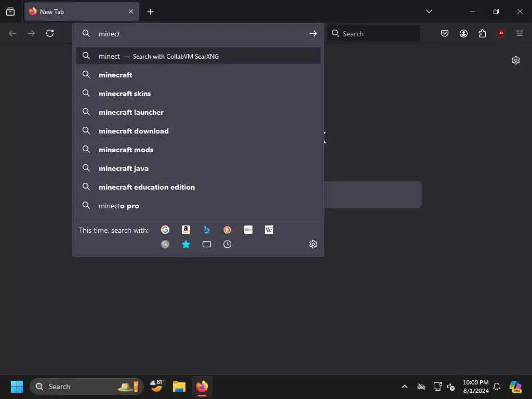The height and width of the screenshot is (399, 532).
Task: Open muted volume tray icon
Action: coord(451,387)
